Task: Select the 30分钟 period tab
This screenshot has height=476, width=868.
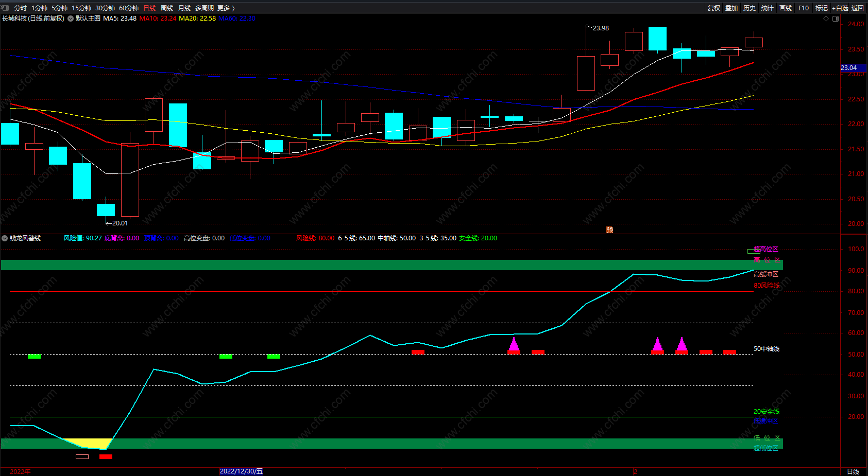Action: tap(105, 8)
